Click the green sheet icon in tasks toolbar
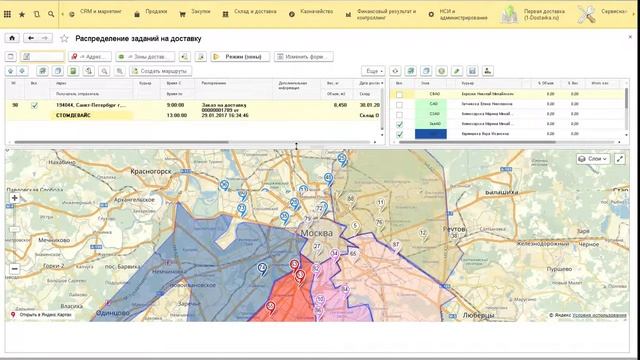640x360 pixels. pyautogui.click(x=73, y=71)
